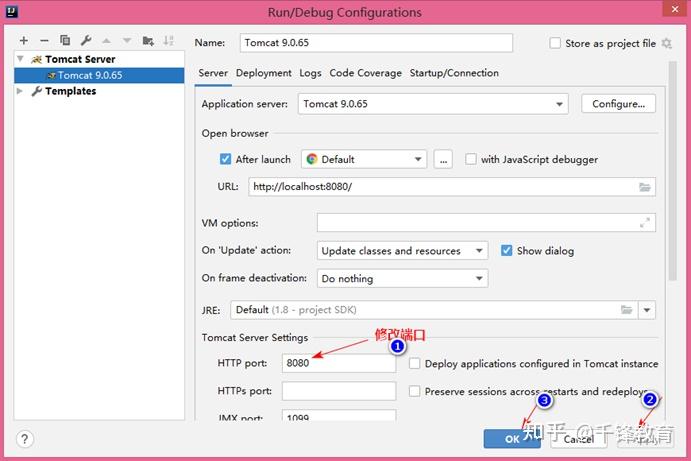Check Store as project file
This screenshot has width=691, height=461.
click(x=555, y=43)
